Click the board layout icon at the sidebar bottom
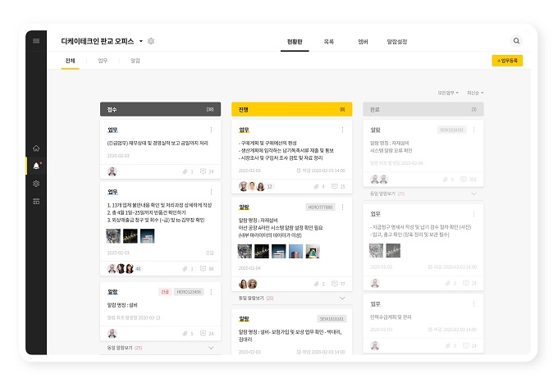Screen dimensions: 558x392 (36, 201)
